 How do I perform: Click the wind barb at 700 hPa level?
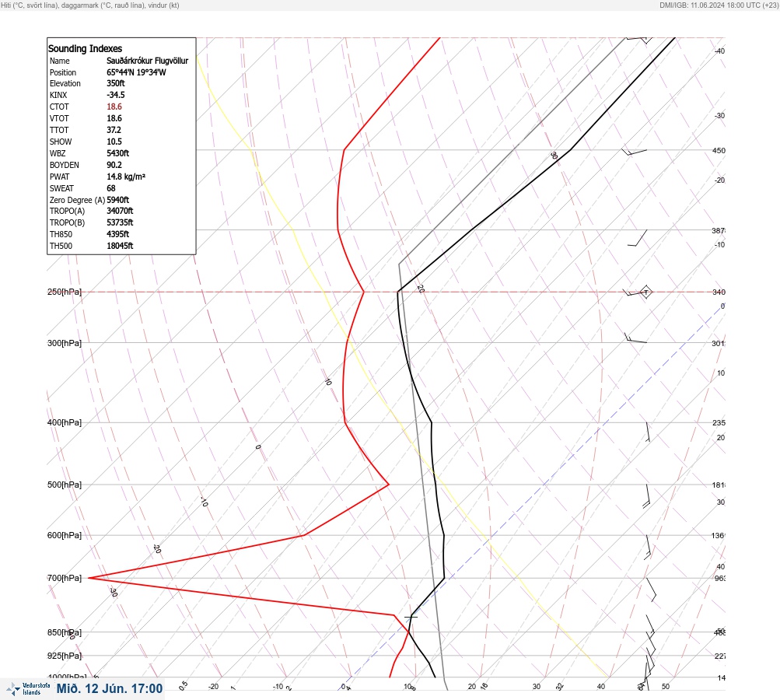(x=651, y=590)
